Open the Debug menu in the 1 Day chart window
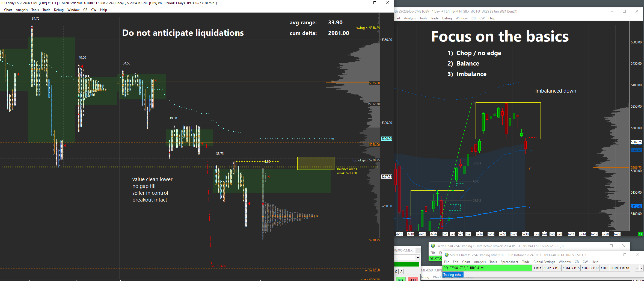Viewport: 644px width, 281px height. tap(447, 18)
